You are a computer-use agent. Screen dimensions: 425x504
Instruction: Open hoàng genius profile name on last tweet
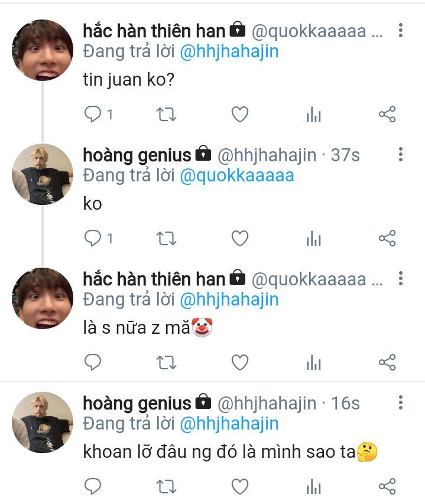tap(137, 404)
